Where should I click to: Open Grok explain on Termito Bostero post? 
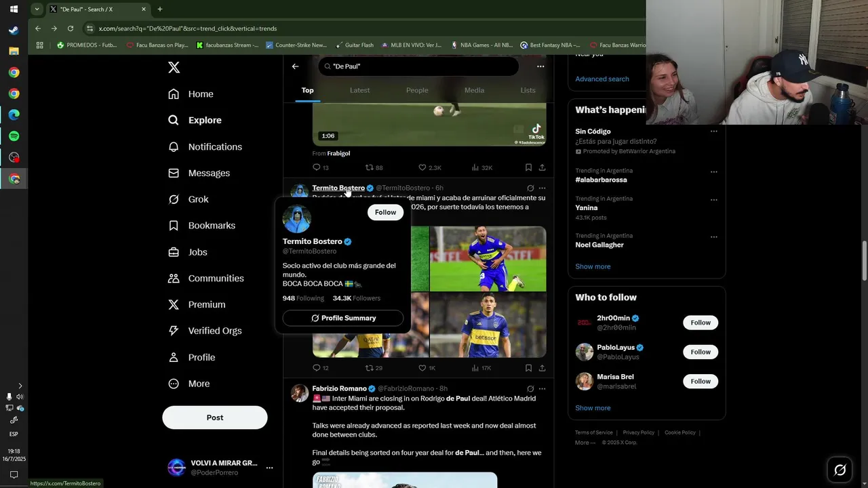(530, 188)
